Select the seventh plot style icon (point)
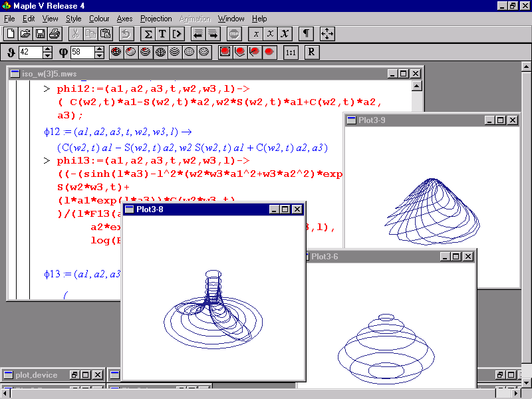Viewport: 532px width, 399px height. point(204,53)
